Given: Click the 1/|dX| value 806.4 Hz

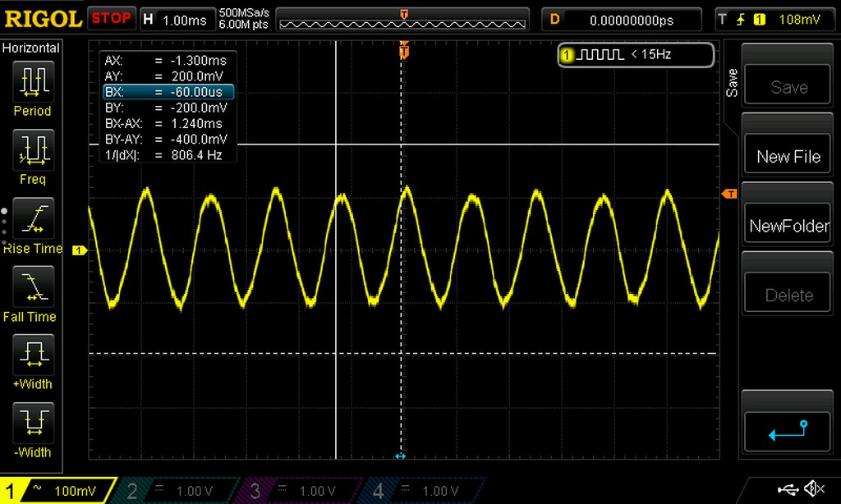Looking at the screenshot, I should tap(196, 155).
